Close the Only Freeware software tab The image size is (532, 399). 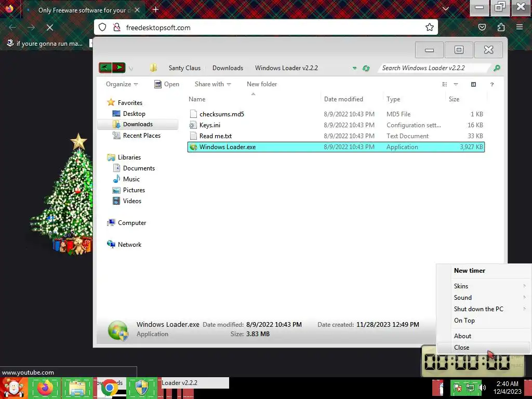pos(137,10)
